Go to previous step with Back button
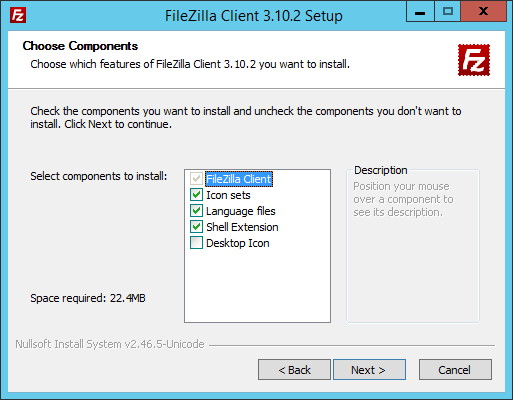 (294, 370)
